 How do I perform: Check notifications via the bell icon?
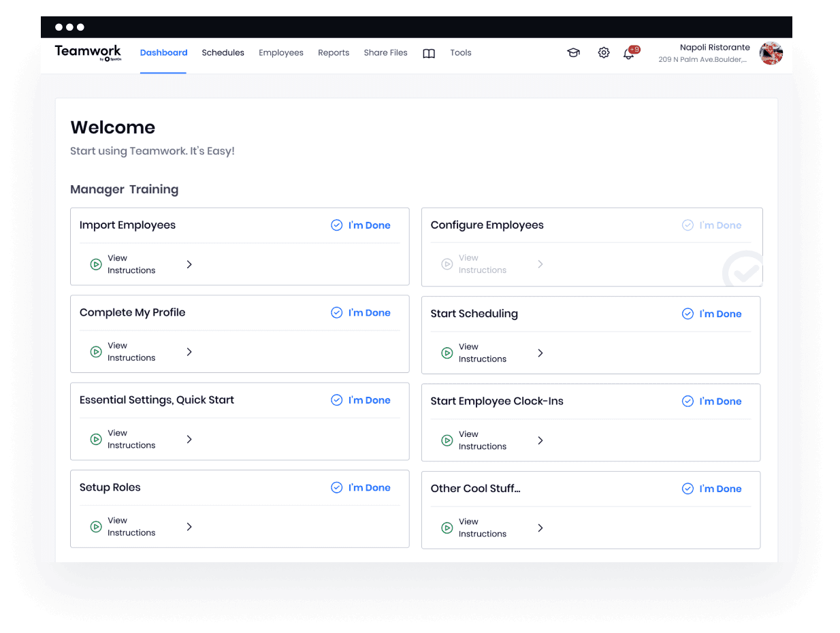pyautogui.click(x=628, y=53)
